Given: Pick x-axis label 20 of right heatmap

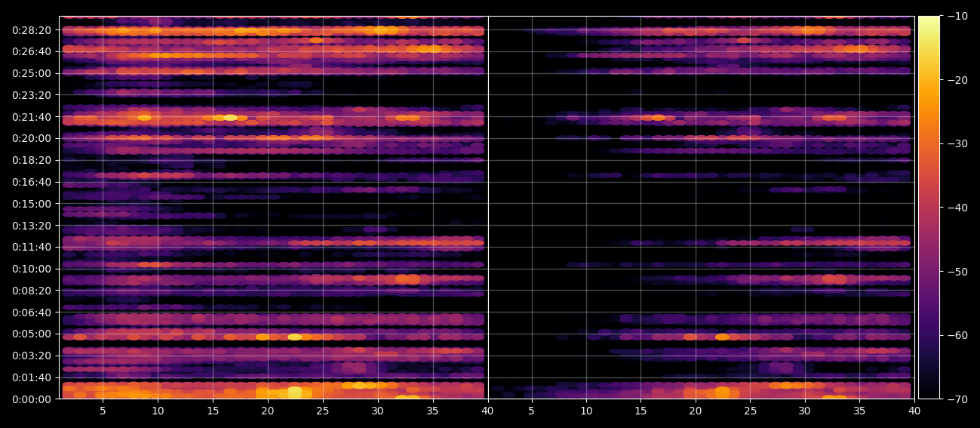Looking at the screenshot, I should [696, 411].
